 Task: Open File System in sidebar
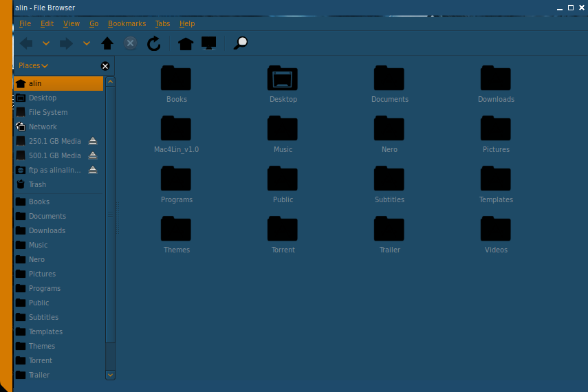coord(58,112)
